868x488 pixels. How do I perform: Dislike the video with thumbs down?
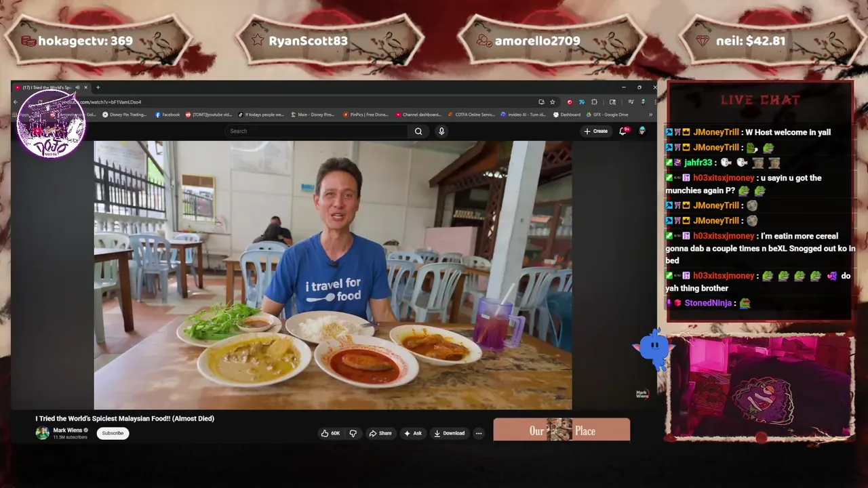point(353,433)
